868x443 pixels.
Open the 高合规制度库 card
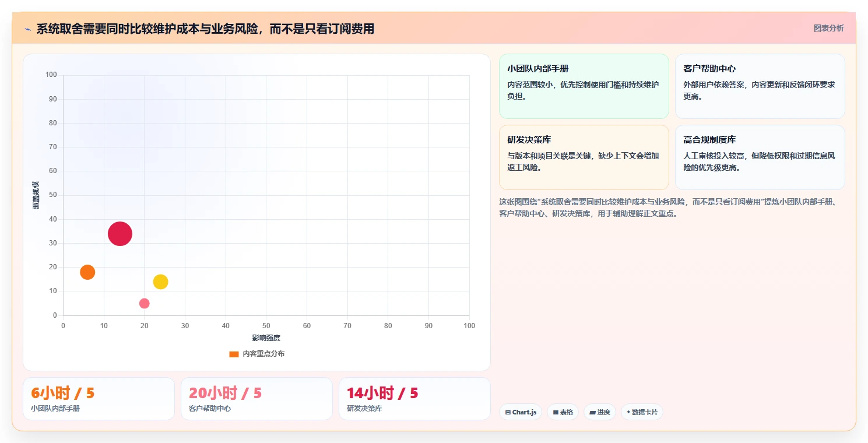click(760, 157)
